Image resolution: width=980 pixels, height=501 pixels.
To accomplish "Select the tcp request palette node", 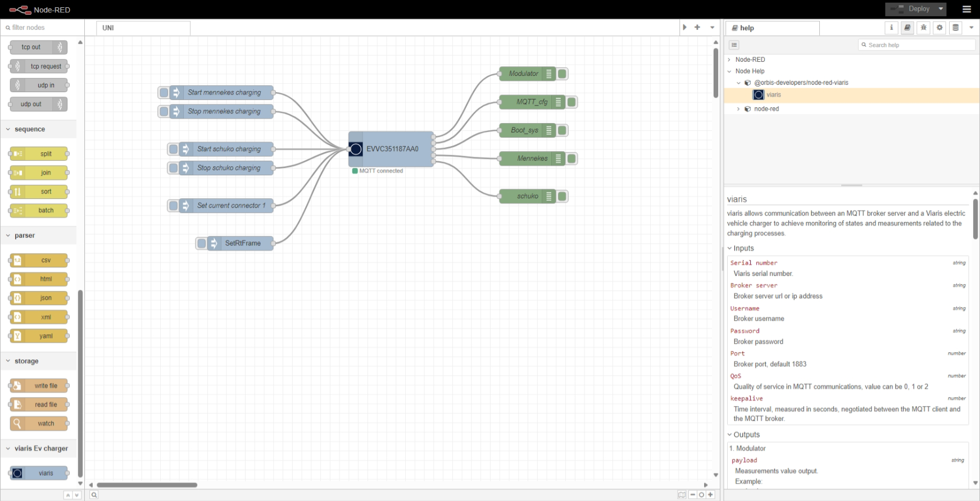I will 38,66.
